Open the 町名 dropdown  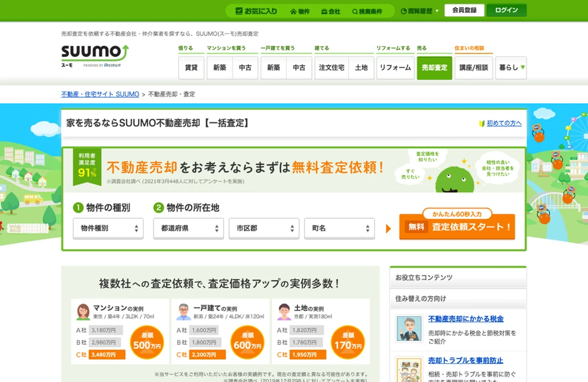[x=339, y=228]
